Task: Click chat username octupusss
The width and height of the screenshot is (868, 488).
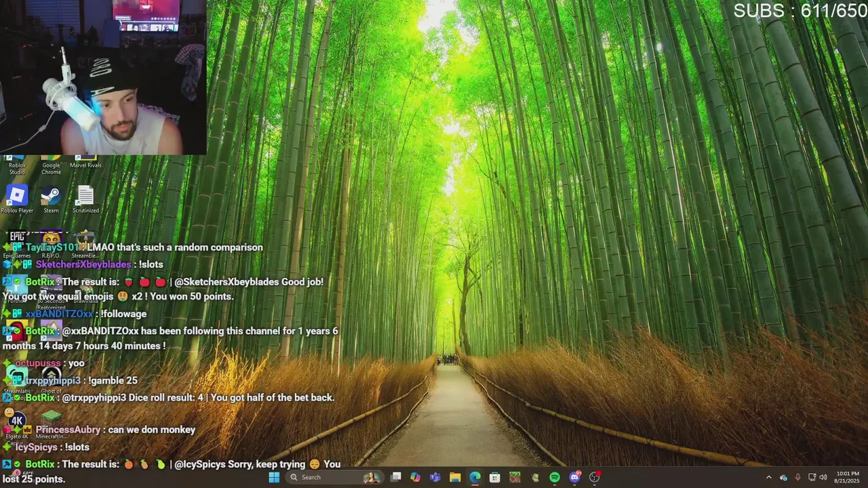Action: [38, 363]
